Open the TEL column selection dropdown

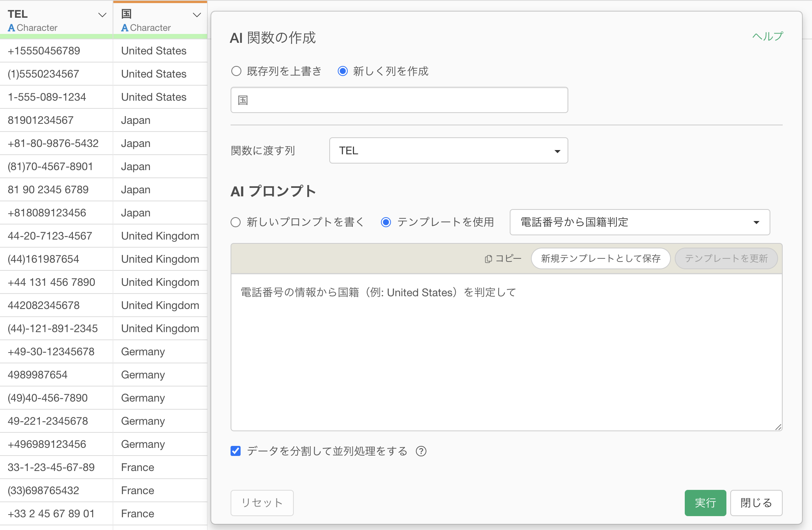coord(448,150)
